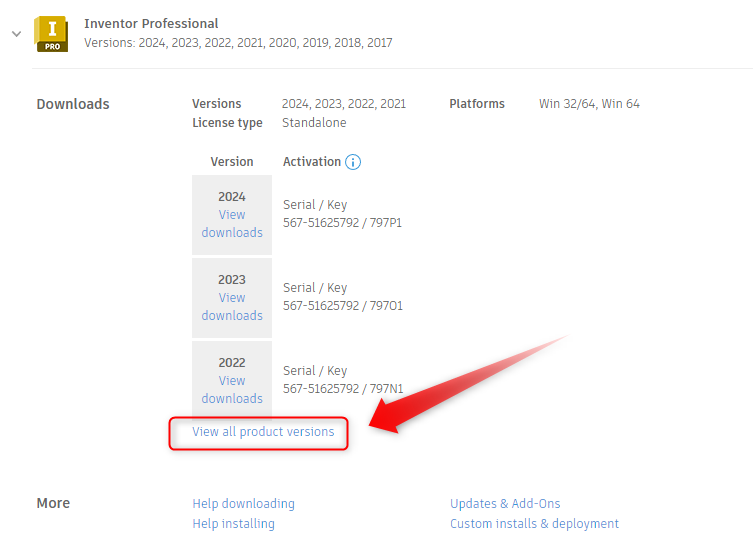Open Custom installs & deployment link
Screen dimensions: 753x559
tap(534, 524)
